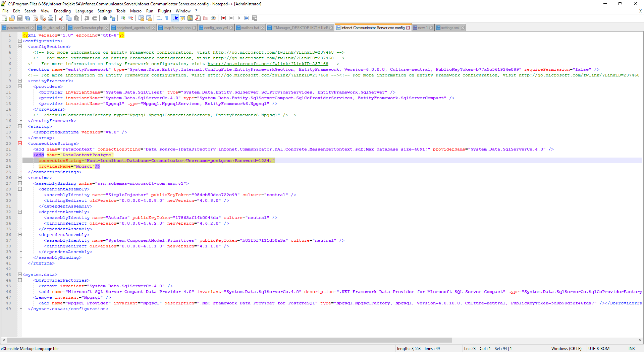
Task: Switch to the mailbox.bat tab
Action: [250, 28]
